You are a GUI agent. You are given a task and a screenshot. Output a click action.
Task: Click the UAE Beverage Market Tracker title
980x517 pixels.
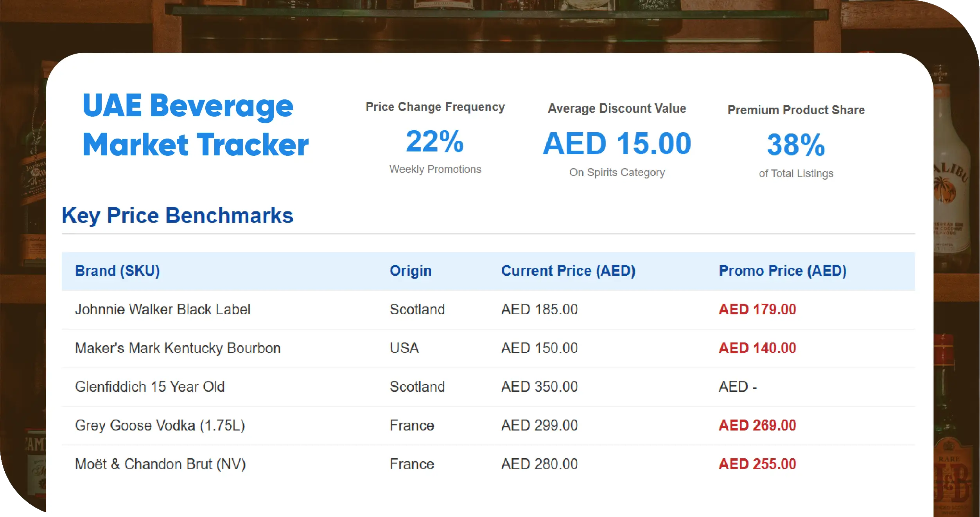tap(196, 125)
